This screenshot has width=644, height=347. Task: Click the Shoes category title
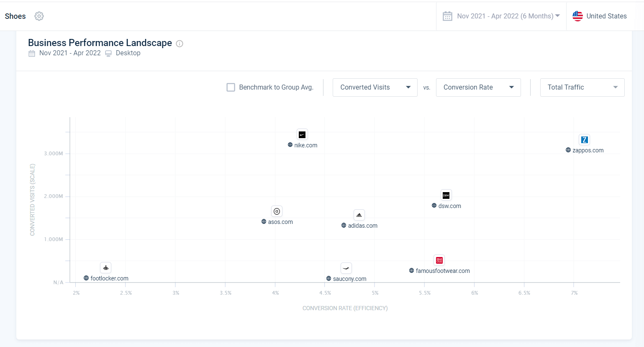pos(15,16)
